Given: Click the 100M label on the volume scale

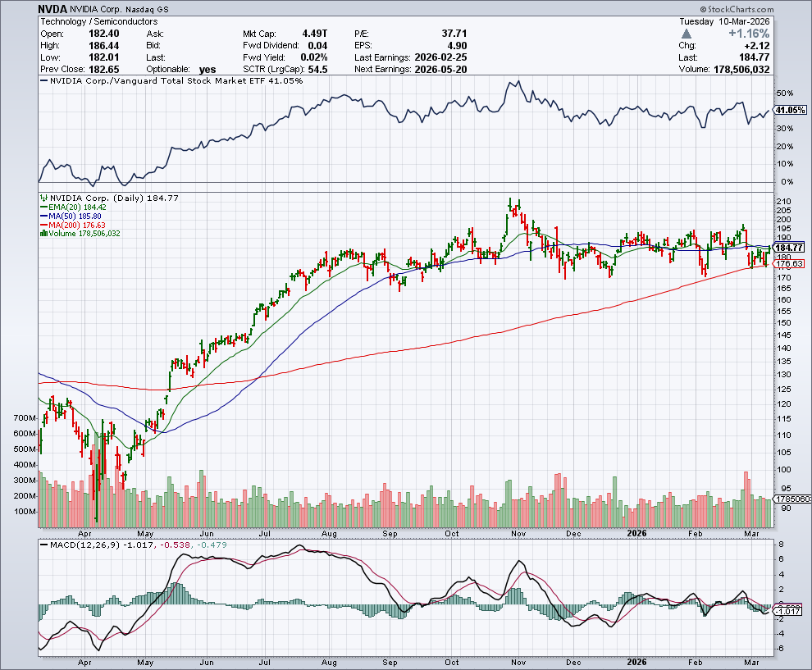Looking at the screenshot, I should (25, 512).
